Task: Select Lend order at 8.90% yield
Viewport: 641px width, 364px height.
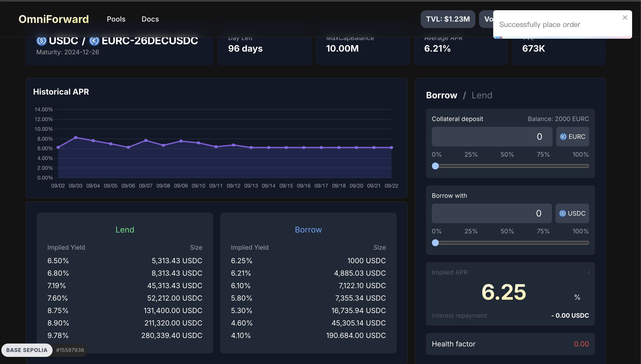Action: coord(125,323)
